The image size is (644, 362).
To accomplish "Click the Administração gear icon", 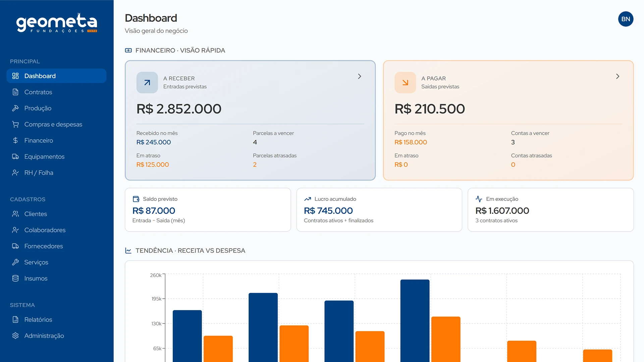I will point(15,336).
